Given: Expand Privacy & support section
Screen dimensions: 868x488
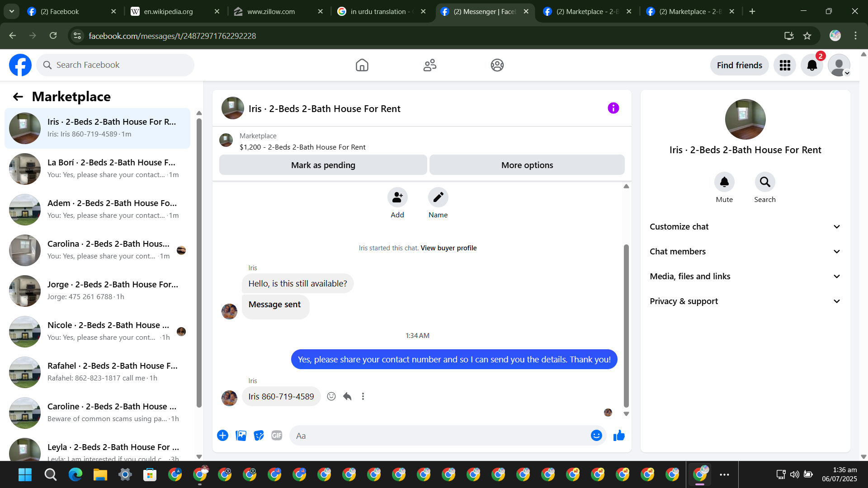Looking at the screenshot, I should pos(745,301).
